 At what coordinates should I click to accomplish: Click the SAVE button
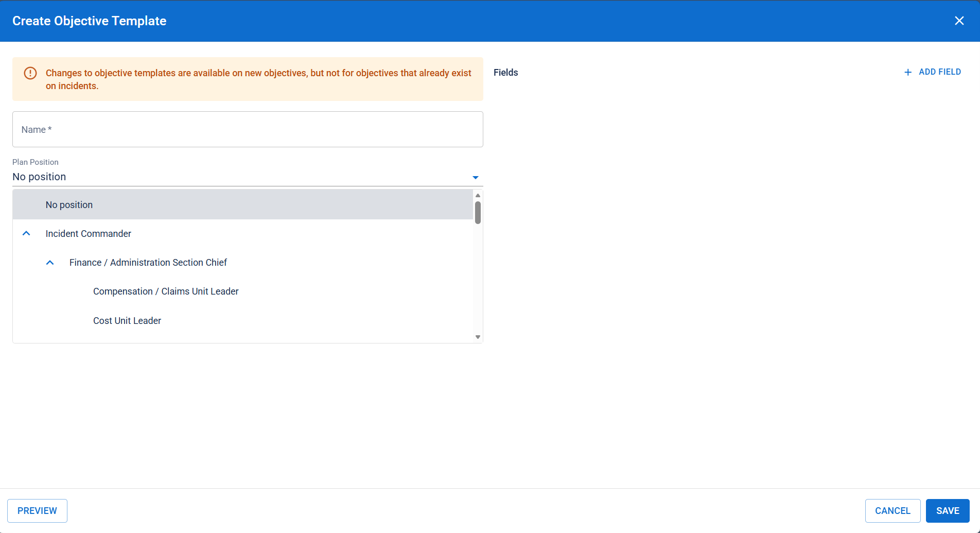point(948,511)
